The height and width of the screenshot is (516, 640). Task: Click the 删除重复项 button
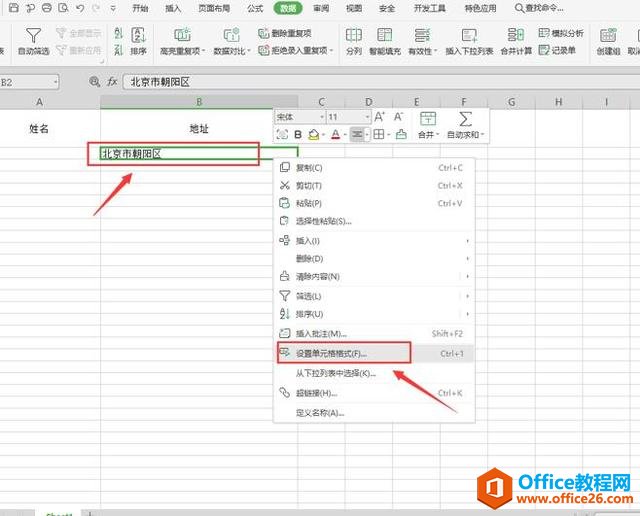point(285,33)
